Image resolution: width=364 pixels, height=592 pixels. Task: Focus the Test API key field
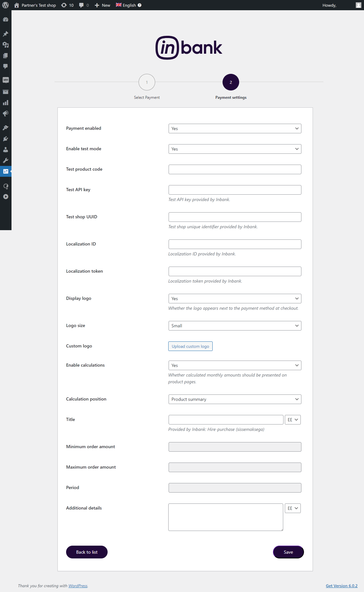(x=235, y=190)
